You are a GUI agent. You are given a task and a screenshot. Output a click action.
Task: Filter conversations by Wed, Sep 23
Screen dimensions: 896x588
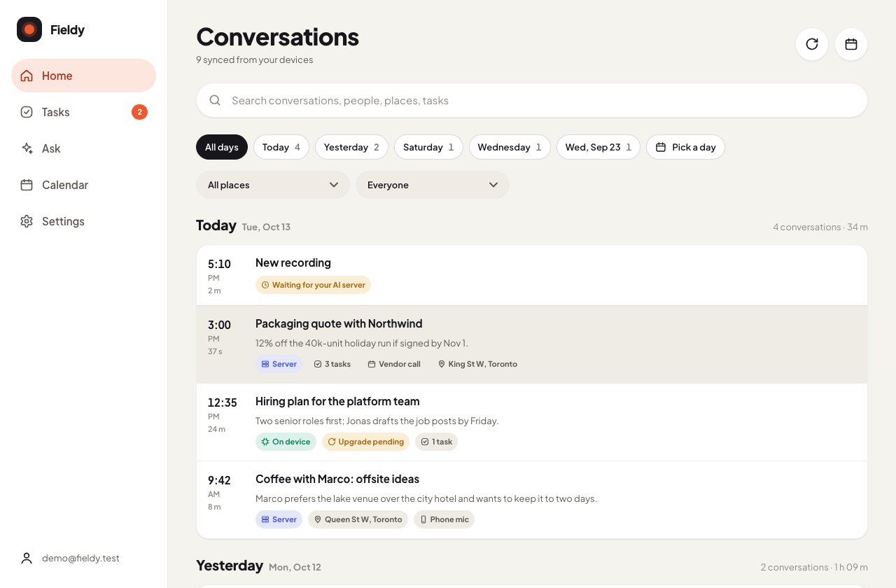(598, 147)
